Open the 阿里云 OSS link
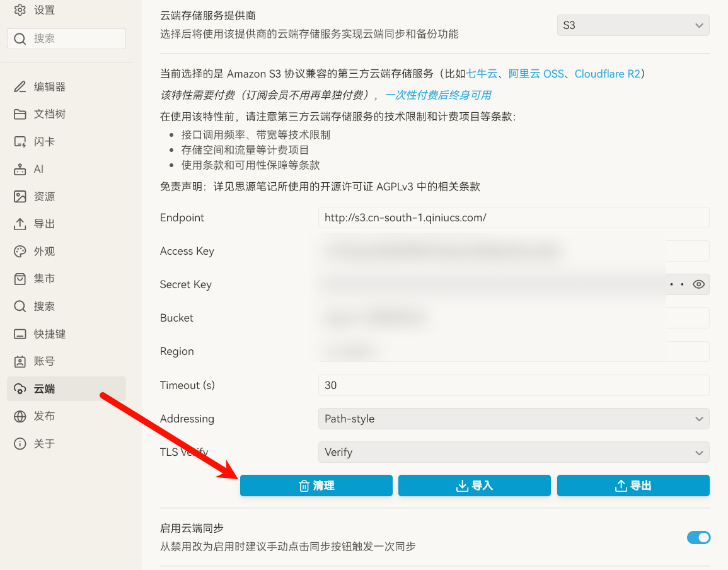The image size is (728, 570). 536,74
